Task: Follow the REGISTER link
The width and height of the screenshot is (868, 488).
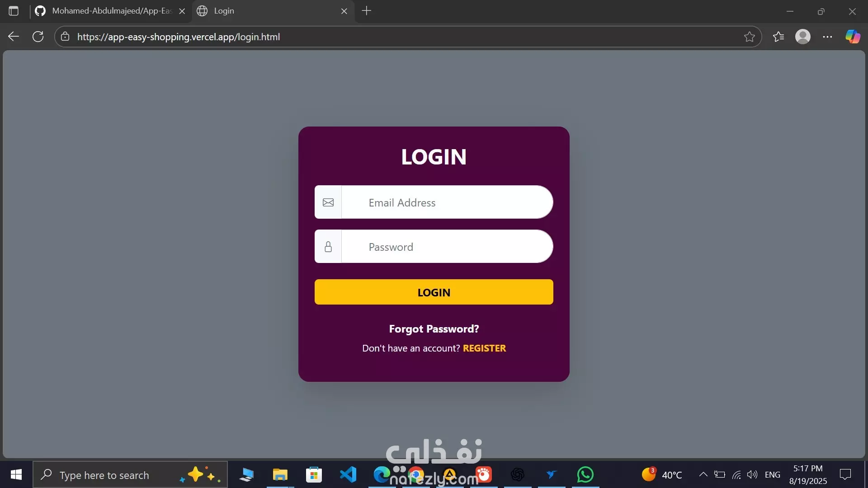Action: pyautogui.click(x=484, y=348)
